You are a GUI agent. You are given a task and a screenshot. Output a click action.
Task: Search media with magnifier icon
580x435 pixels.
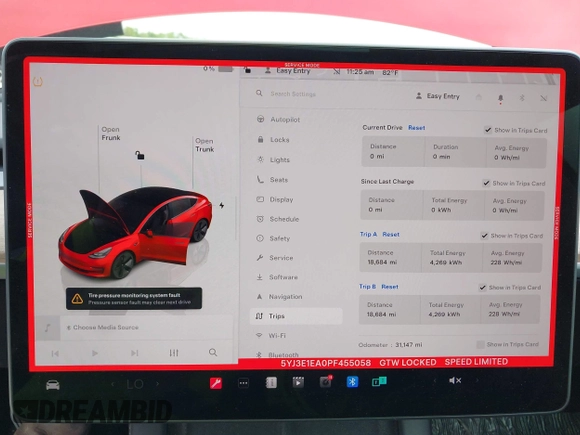pos(213,352)
